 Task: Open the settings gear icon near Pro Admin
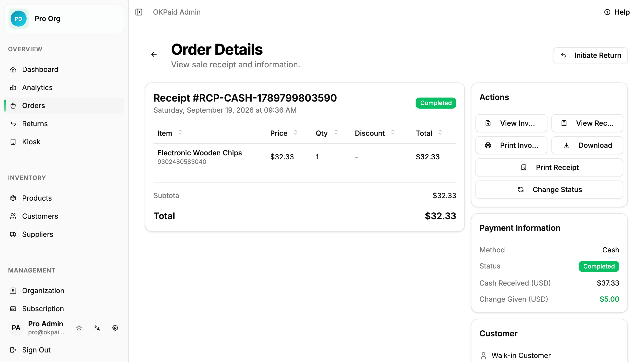[115, 328]
